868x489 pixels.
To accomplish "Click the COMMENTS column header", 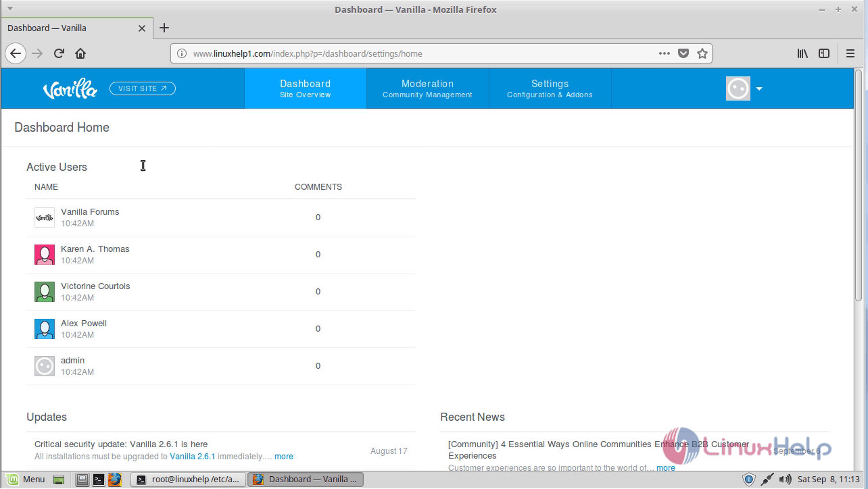I will (x=318, y=187).
